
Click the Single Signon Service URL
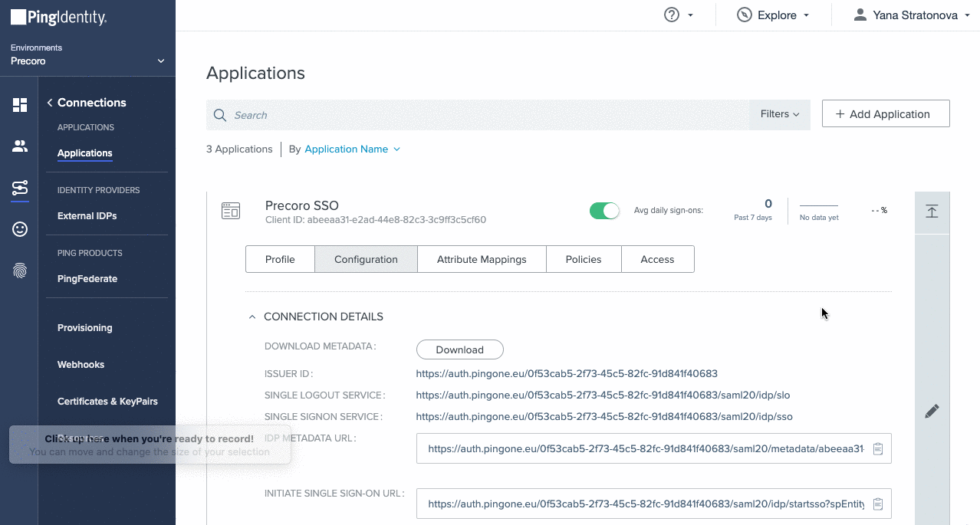tap(604, 417)
